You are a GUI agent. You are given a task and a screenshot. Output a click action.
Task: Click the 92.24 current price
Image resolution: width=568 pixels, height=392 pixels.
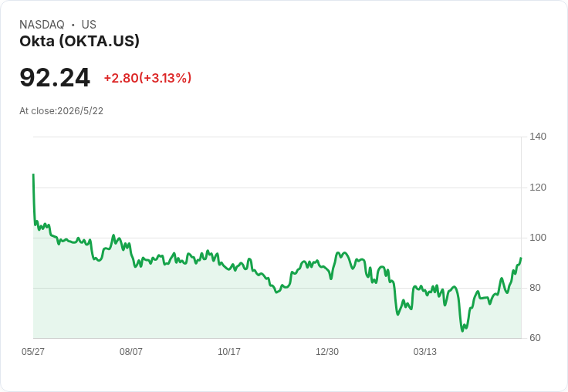[55, 78]
